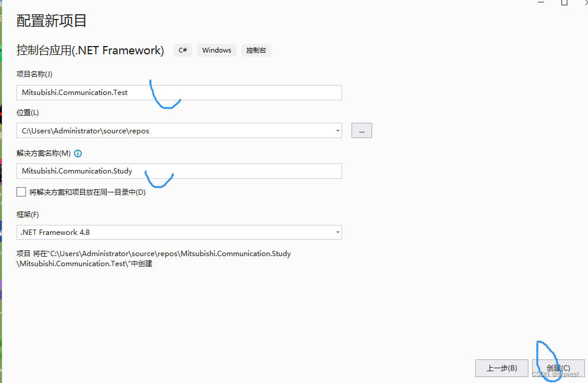This screenshot has width=588, height=383.
Task: Click the 上一步(B) back button
Action: (502, 368)
